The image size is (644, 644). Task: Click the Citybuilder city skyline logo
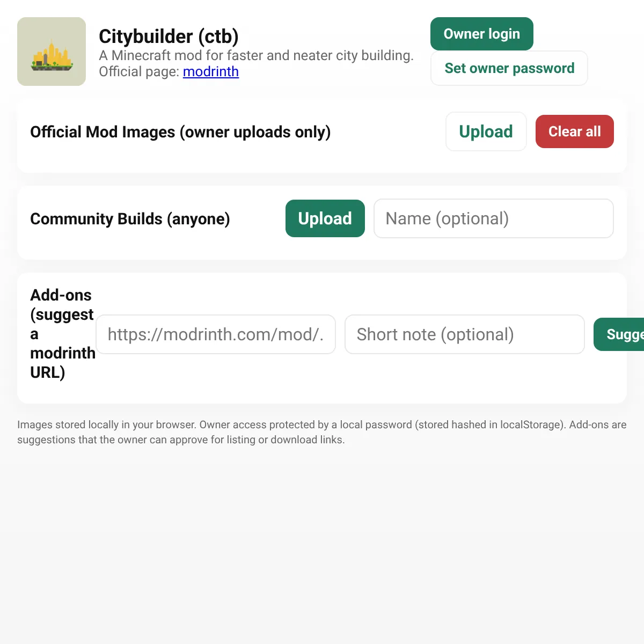pyautogui.click(x=52, y=52)
